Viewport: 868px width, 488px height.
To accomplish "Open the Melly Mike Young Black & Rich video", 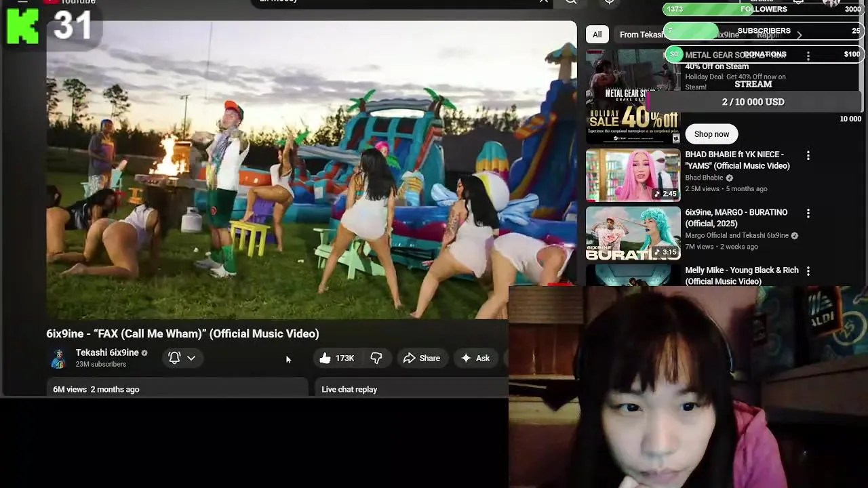I will click(x=741, y=276).
